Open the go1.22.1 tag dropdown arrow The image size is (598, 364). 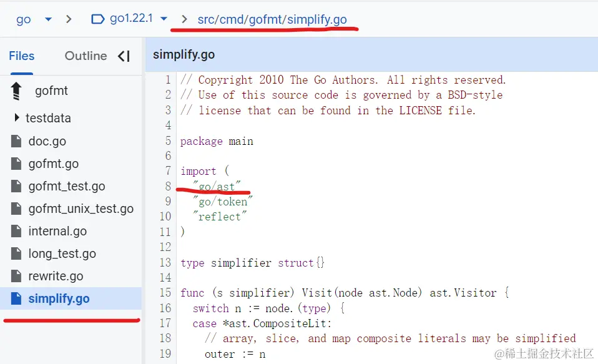[164, 18]
